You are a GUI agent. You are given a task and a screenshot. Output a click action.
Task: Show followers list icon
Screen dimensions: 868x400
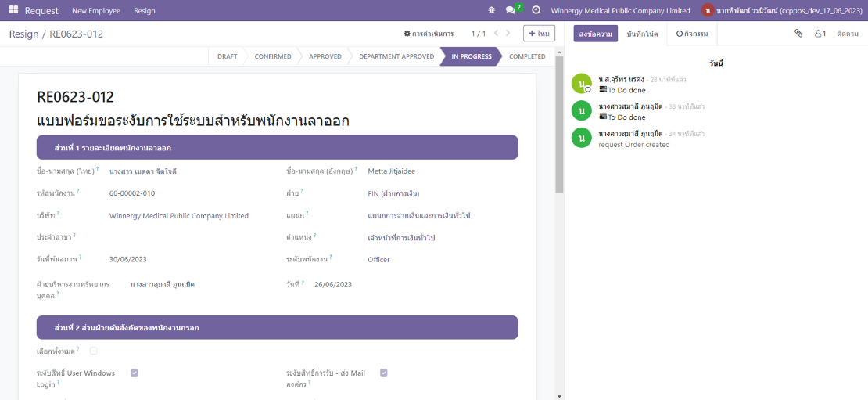point(820,34)
